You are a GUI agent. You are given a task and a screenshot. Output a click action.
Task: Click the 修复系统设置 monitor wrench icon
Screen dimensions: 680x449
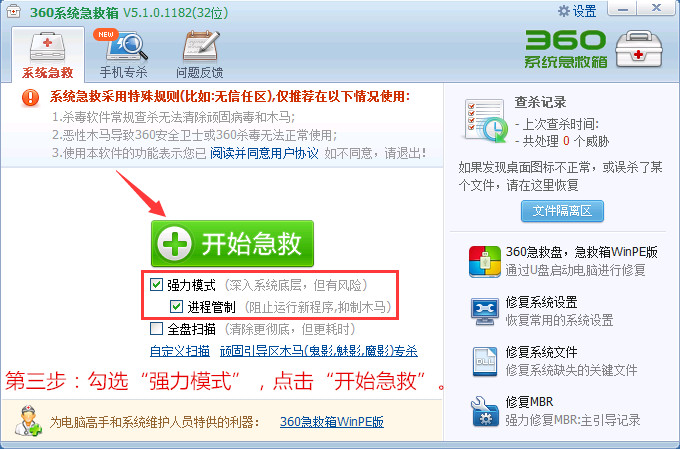(485, 311)
